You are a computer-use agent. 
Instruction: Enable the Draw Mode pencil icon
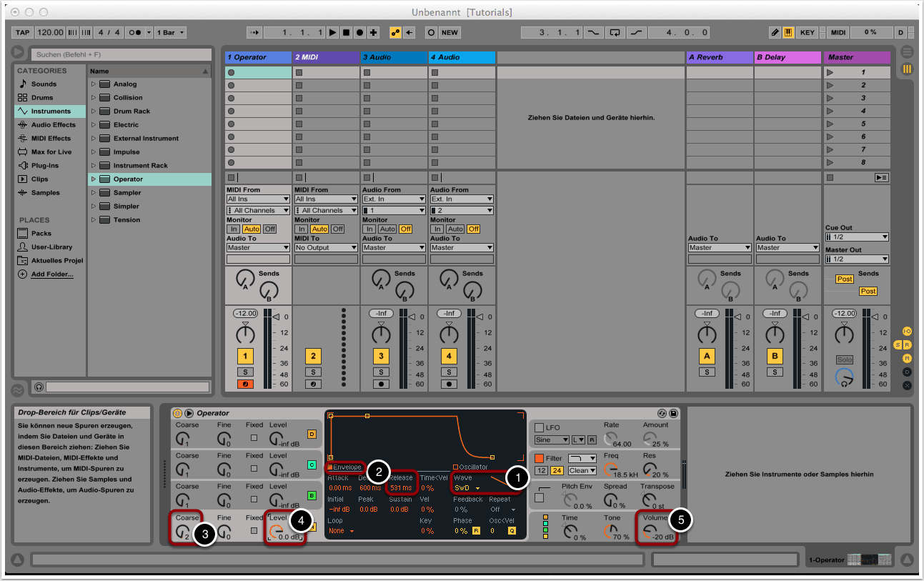pos(775,33)
